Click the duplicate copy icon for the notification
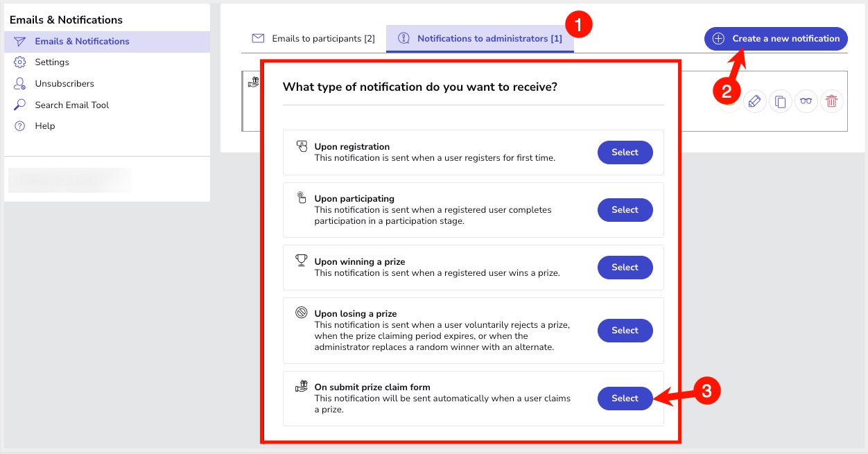This screenshot has width=868, height=454. tap(781, 102)
